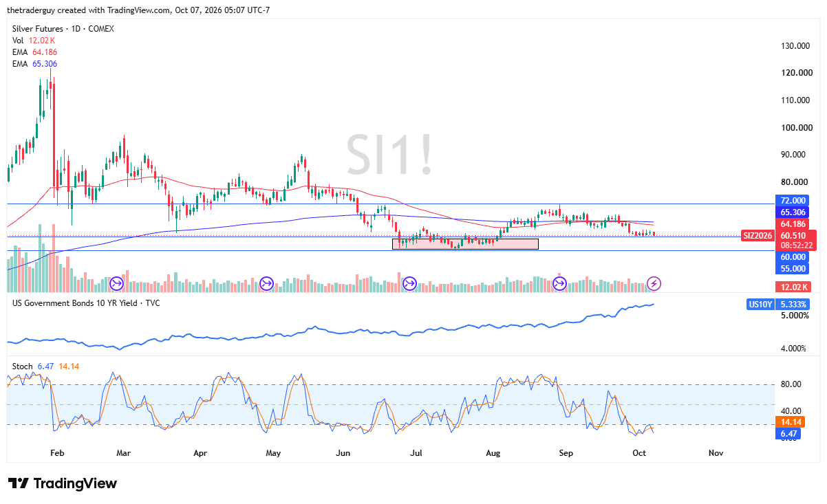
Task: Click the Oct label on the time axis
Action: pos(639,453)
